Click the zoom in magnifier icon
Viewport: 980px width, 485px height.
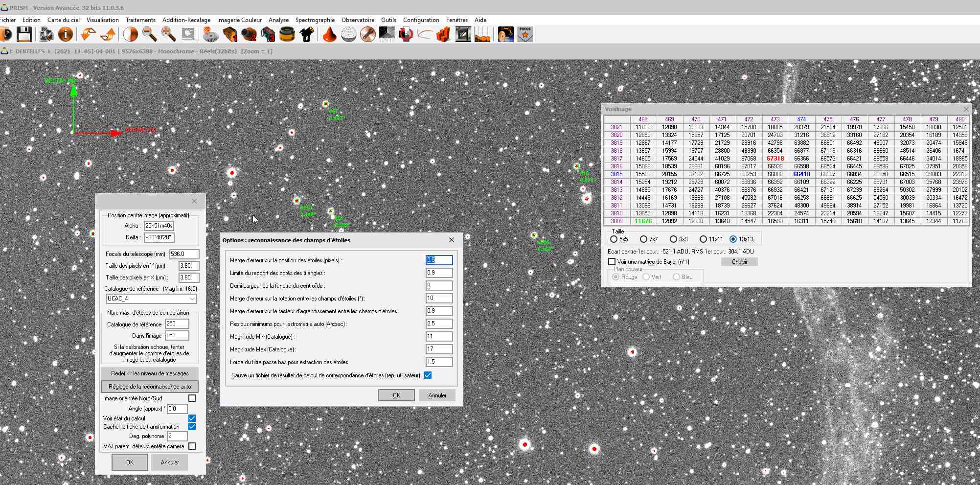click(168, 34)
